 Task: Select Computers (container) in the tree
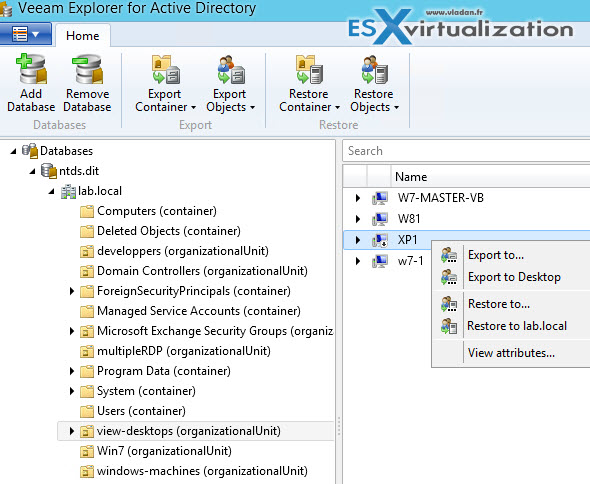tap(157, 211)
